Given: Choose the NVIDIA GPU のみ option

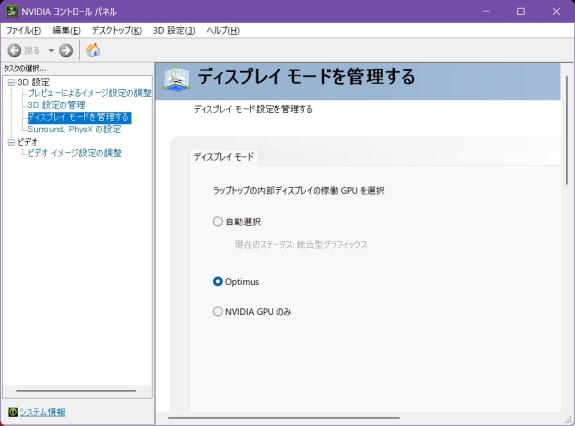Looking at the screenshot, I should pos(218,312).
